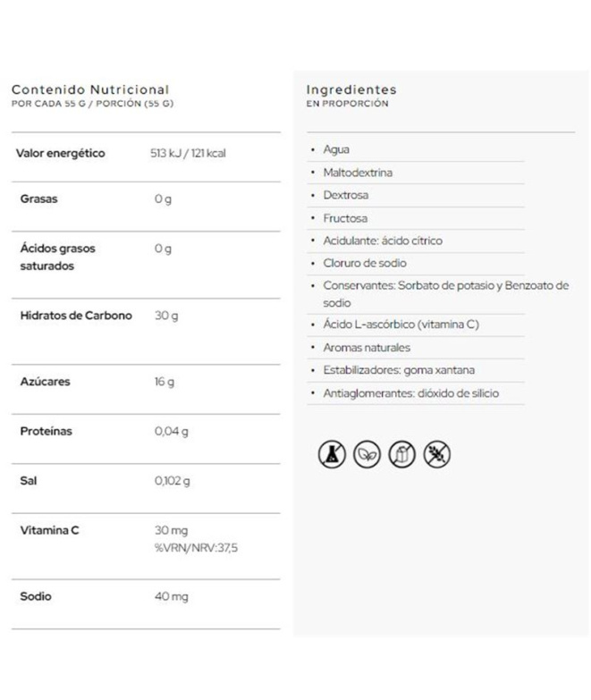Select the Sodio row label
The width and height of the screenshot is (591, 700).
(x=36, y=596)
